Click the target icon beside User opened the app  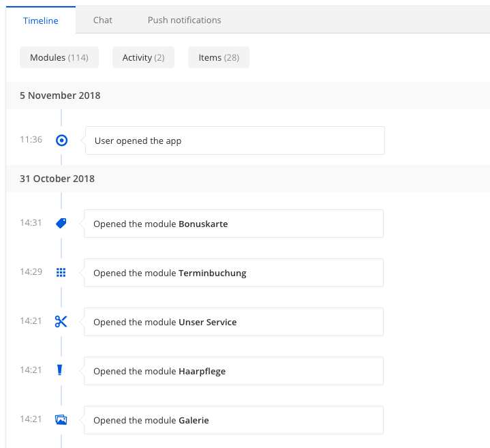pyautogui.click(x=61, y=140)
